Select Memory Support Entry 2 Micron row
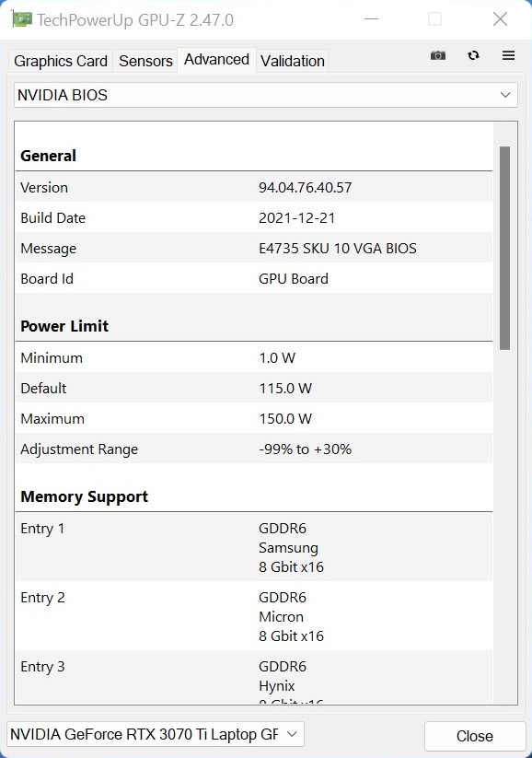 point(254,616)
